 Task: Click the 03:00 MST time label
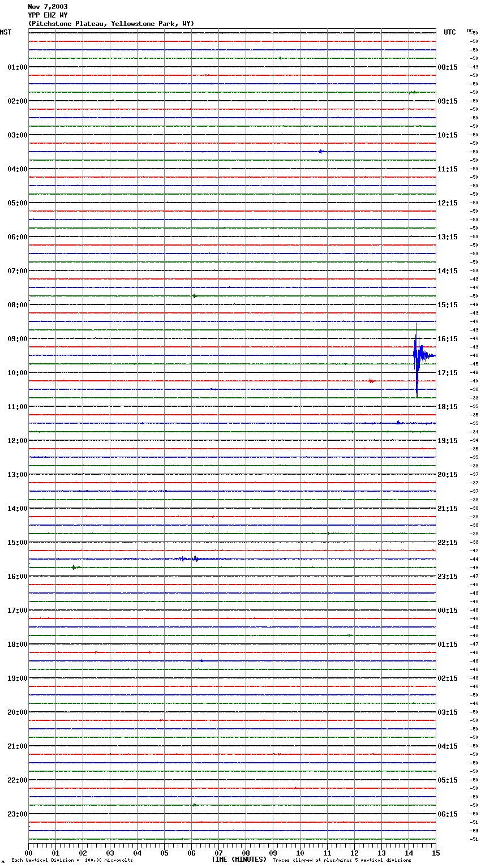click(x=18, y=135)
